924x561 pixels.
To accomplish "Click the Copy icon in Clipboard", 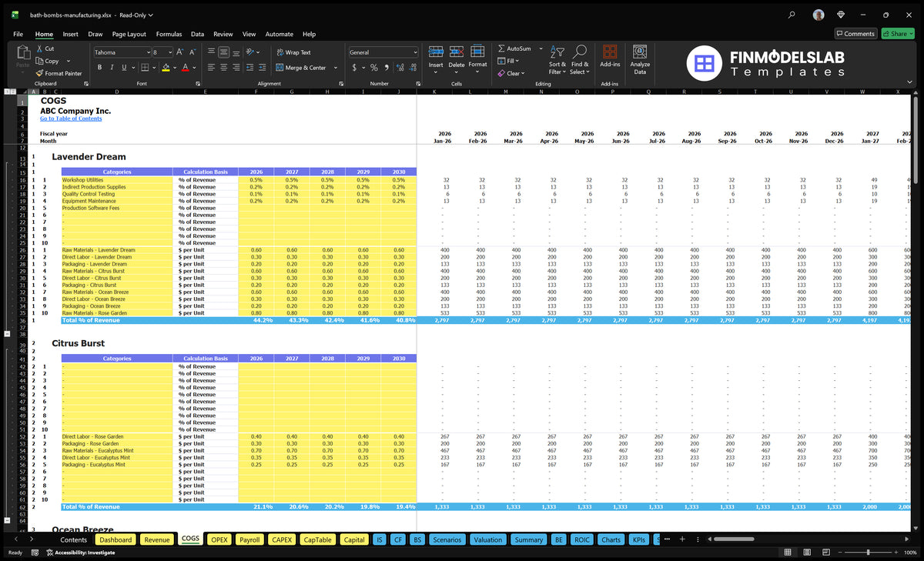I will [39, 61].
